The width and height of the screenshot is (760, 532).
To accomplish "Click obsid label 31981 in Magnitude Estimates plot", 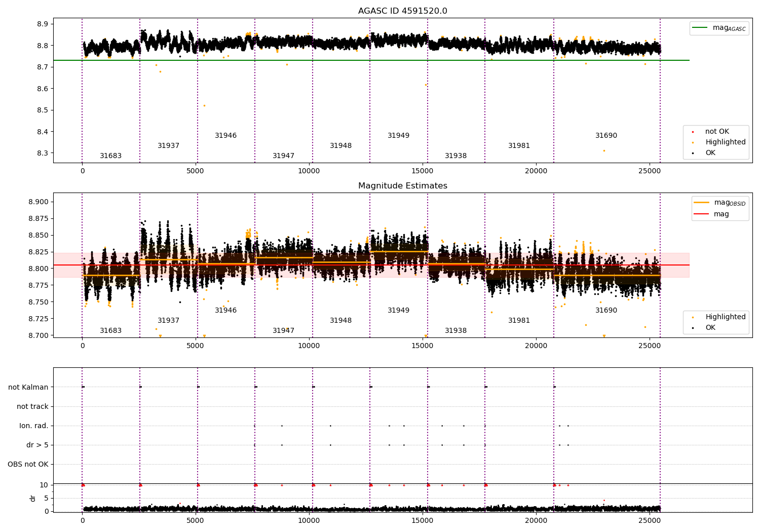I will click(x=519, y=321).
